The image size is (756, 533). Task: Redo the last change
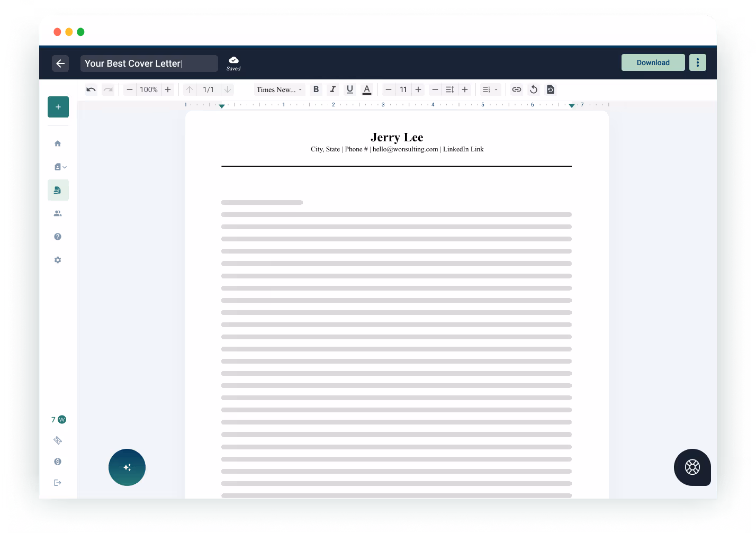point(108,89)
